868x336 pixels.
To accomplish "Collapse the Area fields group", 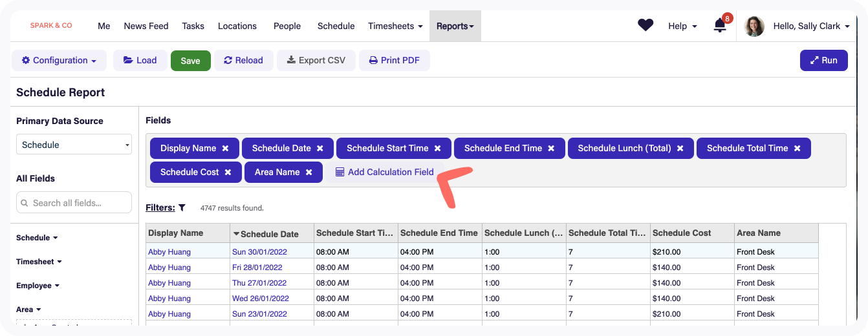I will [x=28, y=310].
